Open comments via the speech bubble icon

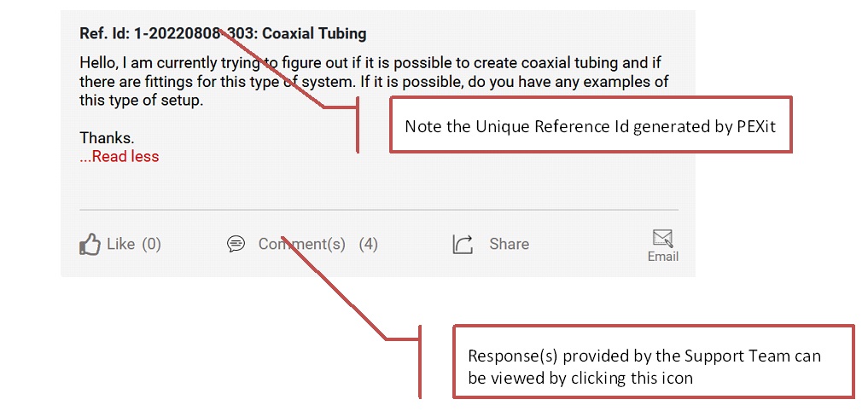point(236,244)
